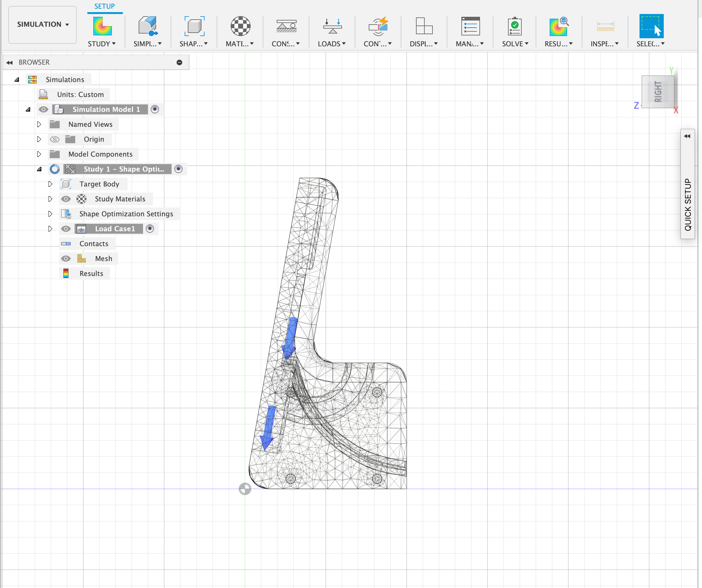Activate Load Case1 radio button

pos(150,228)
